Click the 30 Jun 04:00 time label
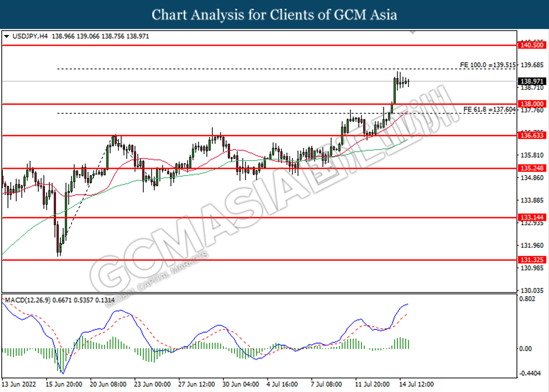This screenshot has width=549, height=392. (241, 384)
